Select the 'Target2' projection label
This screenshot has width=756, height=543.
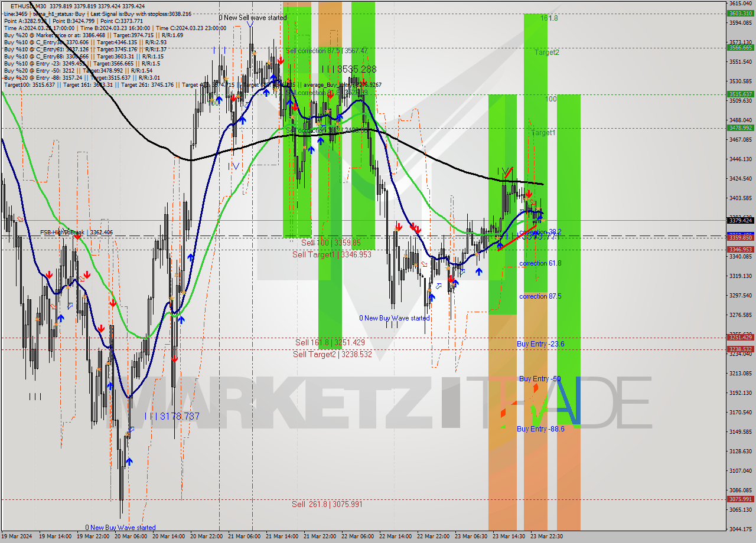[547, 53]
